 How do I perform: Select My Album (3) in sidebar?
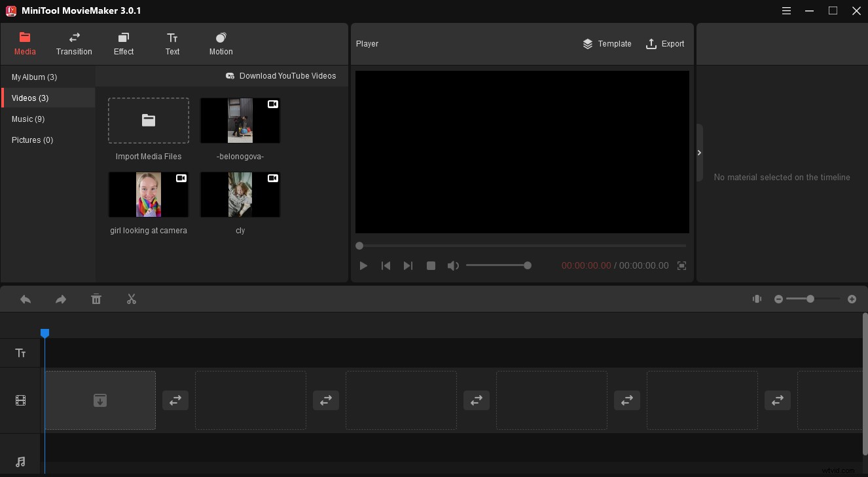click(x=33, y=77)
